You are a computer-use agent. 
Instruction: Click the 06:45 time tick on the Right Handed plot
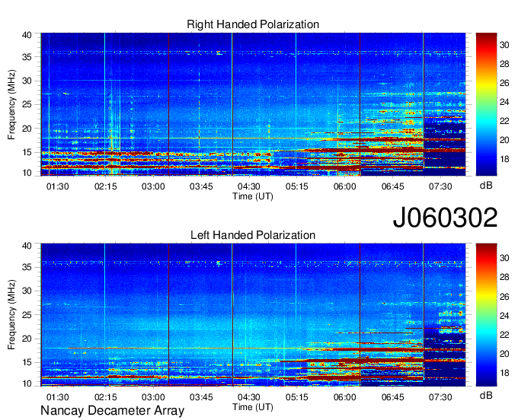click(392, 186)
